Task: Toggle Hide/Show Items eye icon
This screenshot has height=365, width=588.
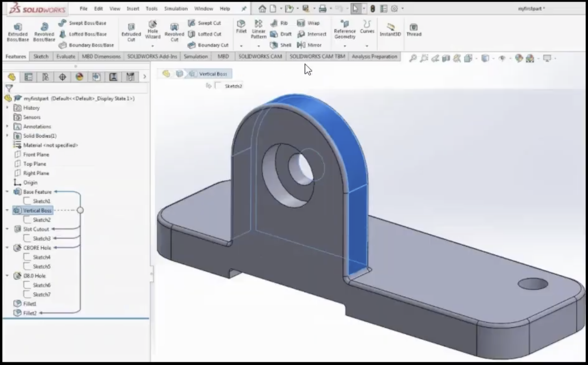Action: point(502,58)
